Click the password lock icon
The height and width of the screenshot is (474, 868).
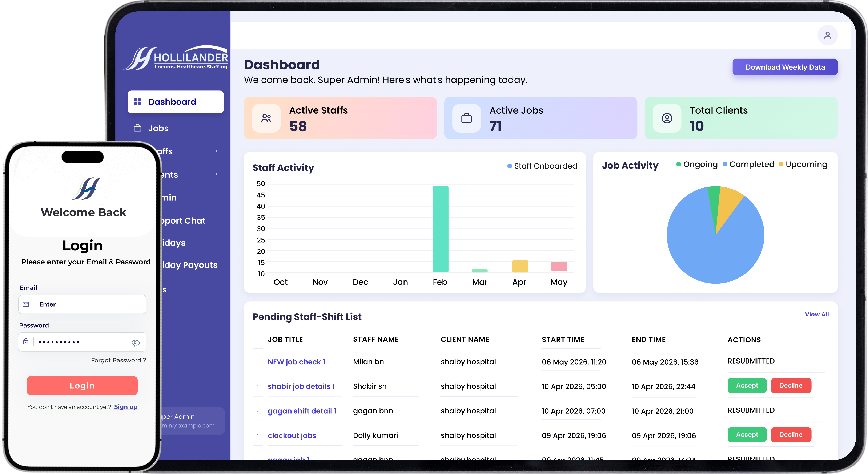coord(26,342)
